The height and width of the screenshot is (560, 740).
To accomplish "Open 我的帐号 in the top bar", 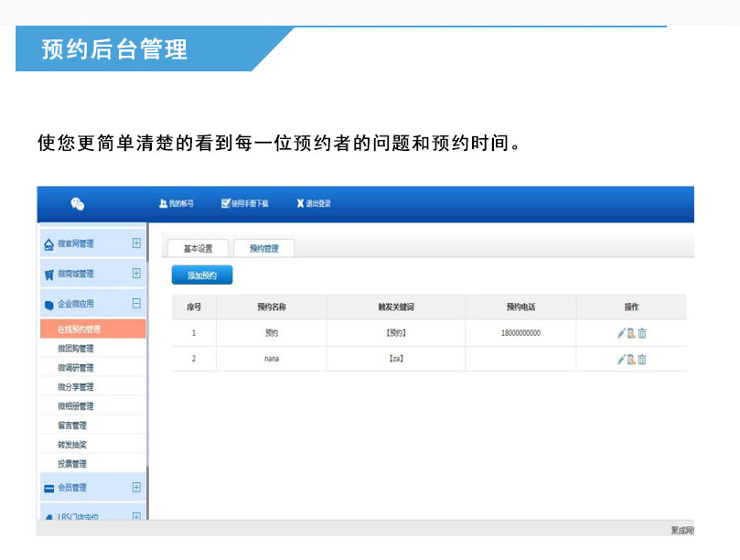I will [176, 204].
